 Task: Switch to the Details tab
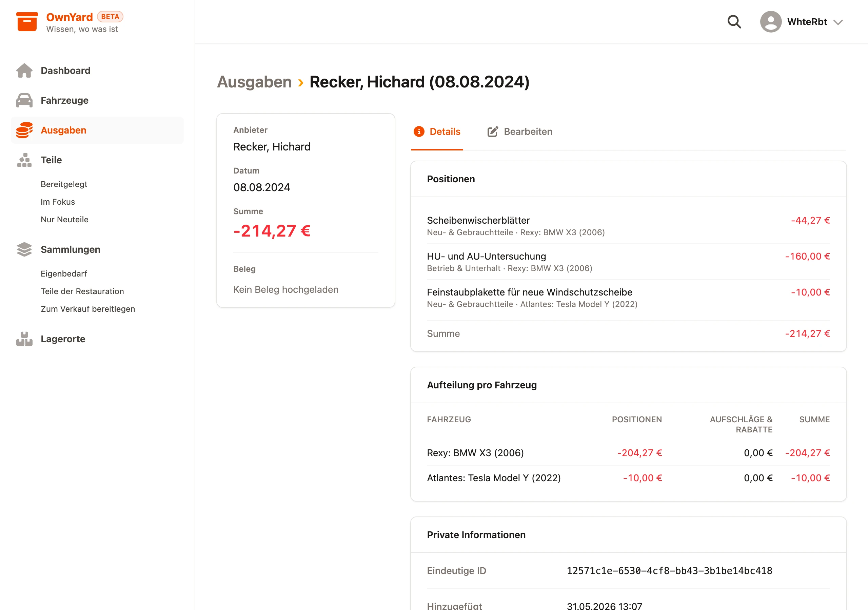pos(437,131)
